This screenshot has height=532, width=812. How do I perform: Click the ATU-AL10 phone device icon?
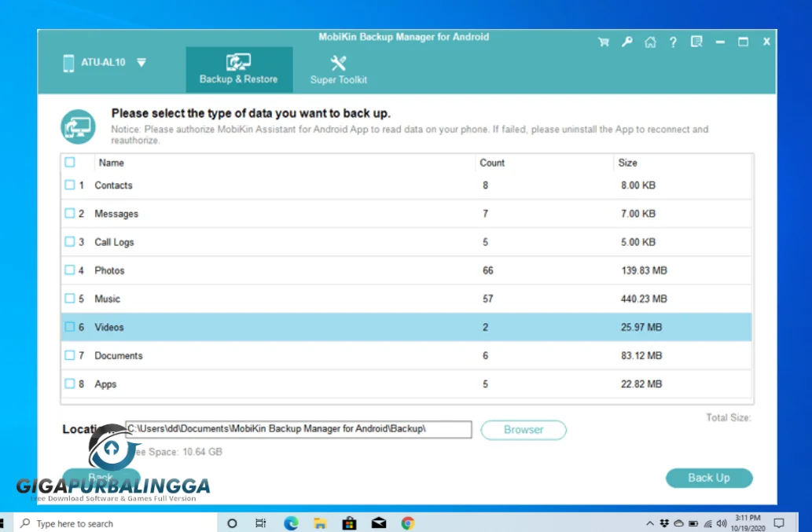pos(68,63)
